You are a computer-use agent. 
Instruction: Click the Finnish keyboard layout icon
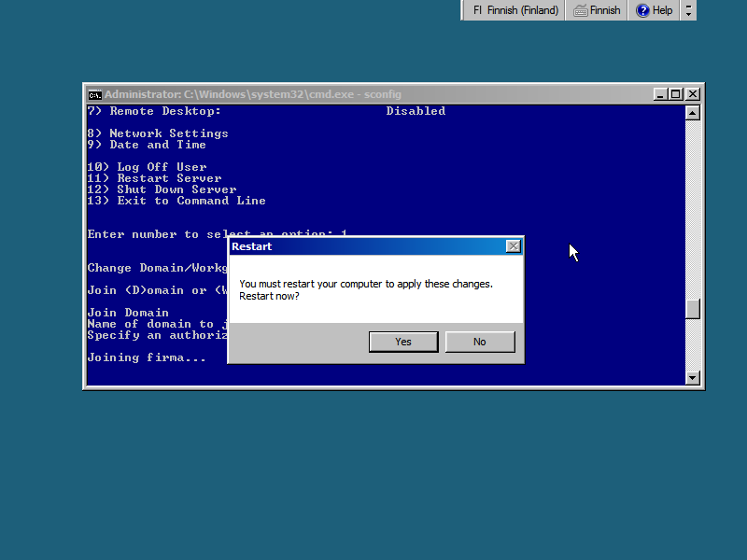[x=582, y=10]
